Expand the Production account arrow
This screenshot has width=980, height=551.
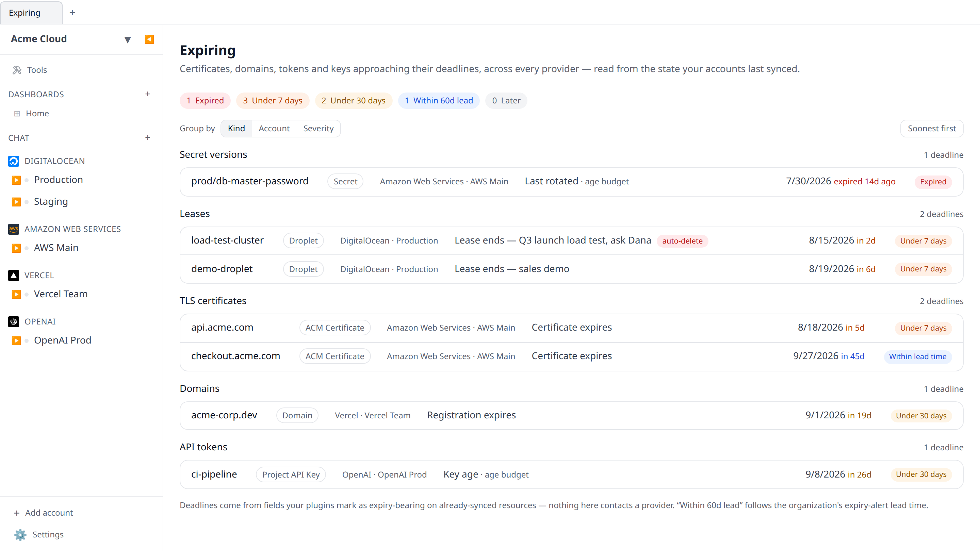click(x=16, y=180)
